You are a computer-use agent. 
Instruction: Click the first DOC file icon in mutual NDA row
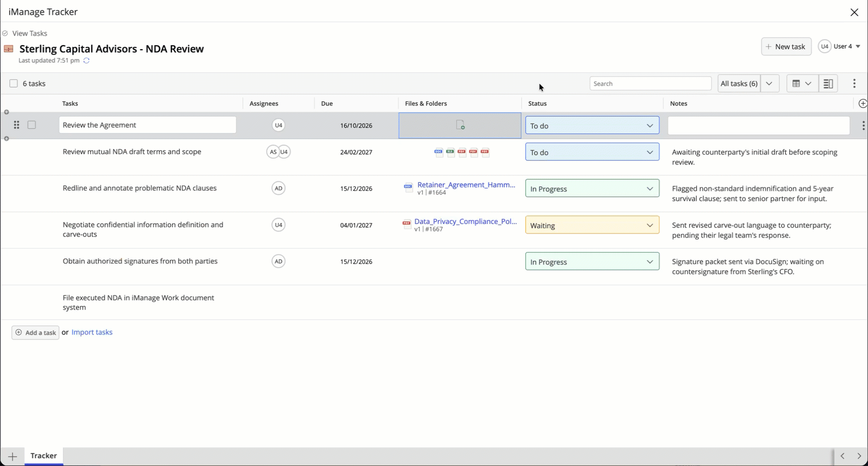click(439, 152)
